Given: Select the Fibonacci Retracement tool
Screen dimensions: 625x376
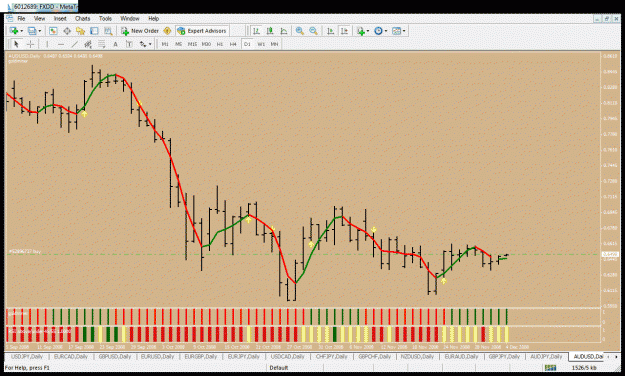Looking at the screenshot, I should click(x=102, y=44).
